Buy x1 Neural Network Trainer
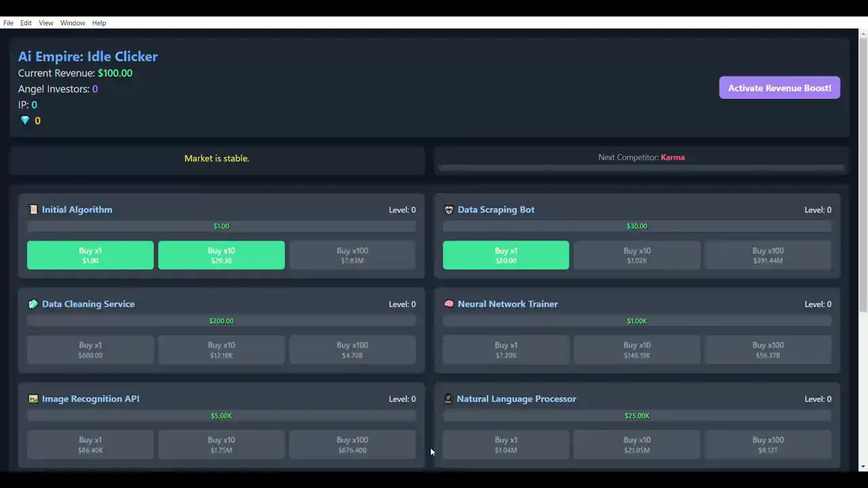The height and width of the screenshot is (488, 868). (506, 350)
